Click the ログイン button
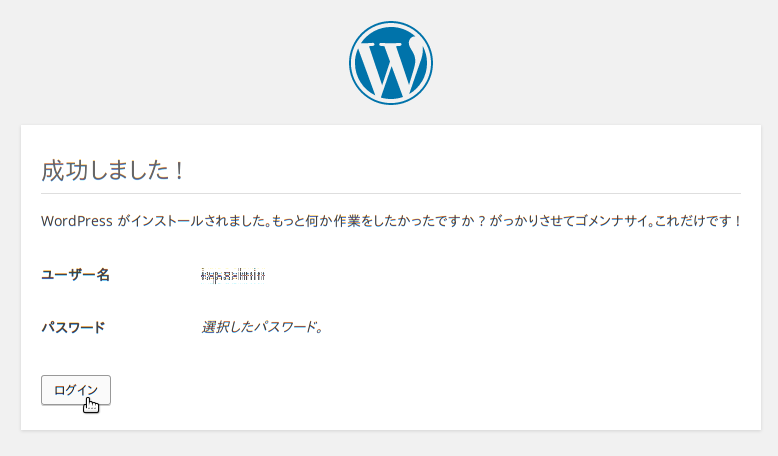The height and width of the screenshot is (456, 778). [x=76, y=390]
